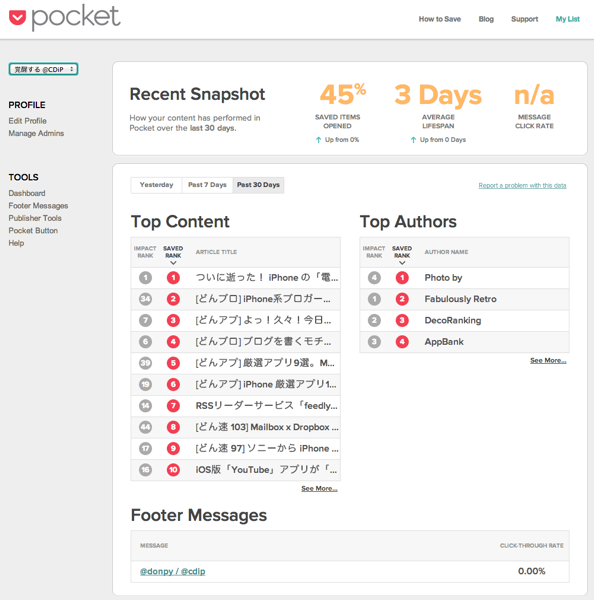
Task: Click red saved rank badge for Photo by
Action: [402, 278]
